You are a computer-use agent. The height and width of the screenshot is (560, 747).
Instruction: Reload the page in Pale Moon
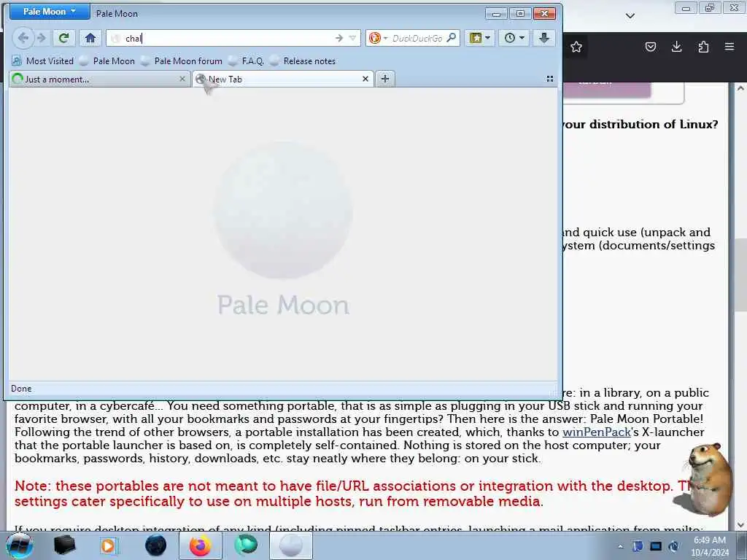click(x=64, y=38)
